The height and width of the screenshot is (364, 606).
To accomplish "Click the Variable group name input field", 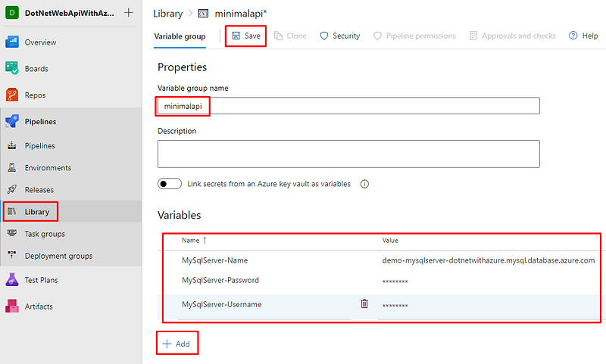I will tap(348, 106).
